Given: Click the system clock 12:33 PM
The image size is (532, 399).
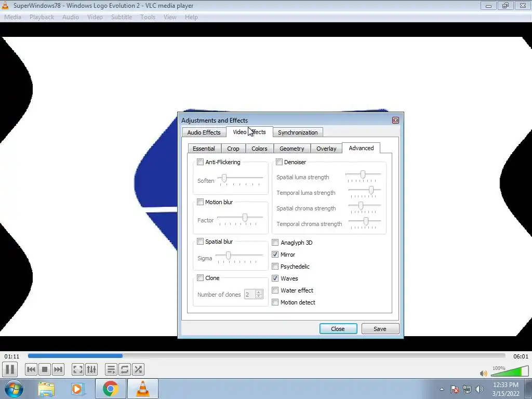Looking at the screenshot, I should (506, 385).
